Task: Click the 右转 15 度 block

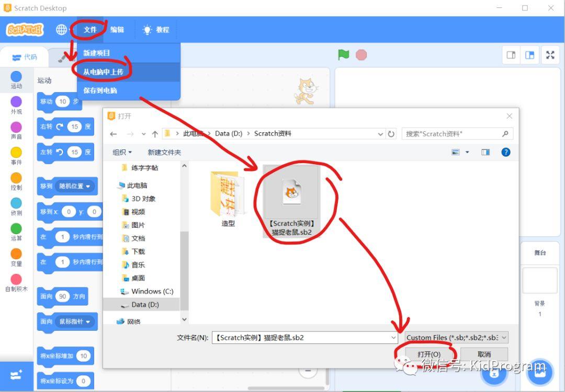Action: [x=65, y=127]
